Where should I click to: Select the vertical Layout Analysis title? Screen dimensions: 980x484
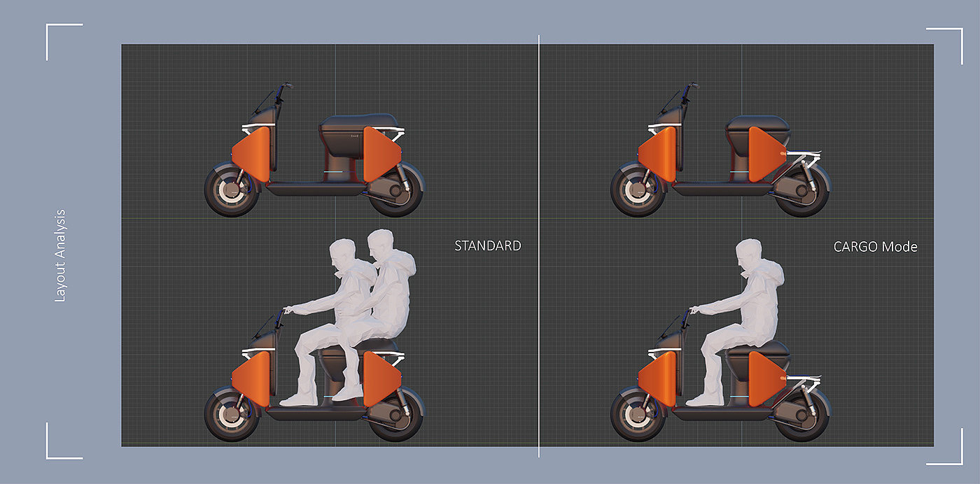tap(59, 255)
